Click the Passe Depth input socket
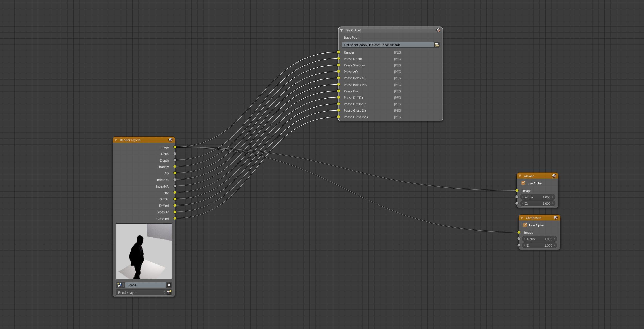Image resolution: width=644 pixels, height=329 pixels. 338,59
